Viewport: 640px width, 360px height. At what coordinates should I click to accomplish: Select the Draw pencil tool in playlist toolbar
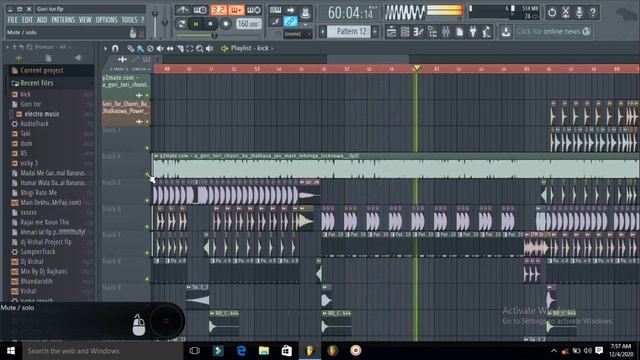[130, 49]
